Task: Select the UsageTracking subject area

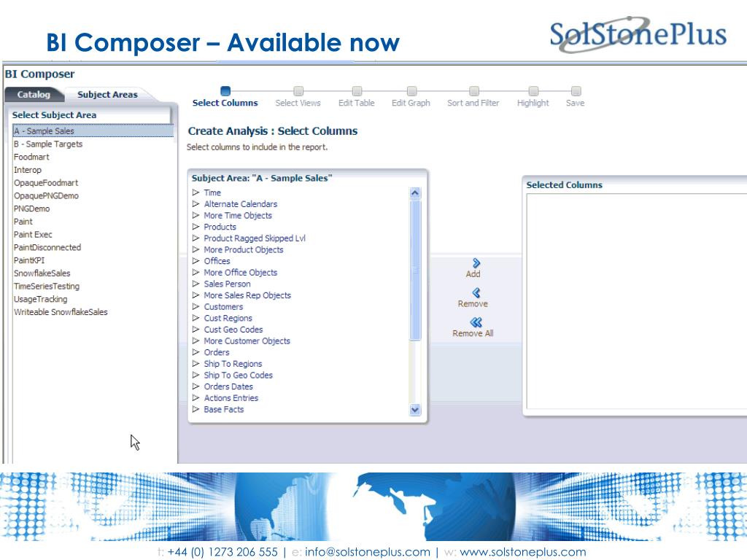Action: [41, 299]
